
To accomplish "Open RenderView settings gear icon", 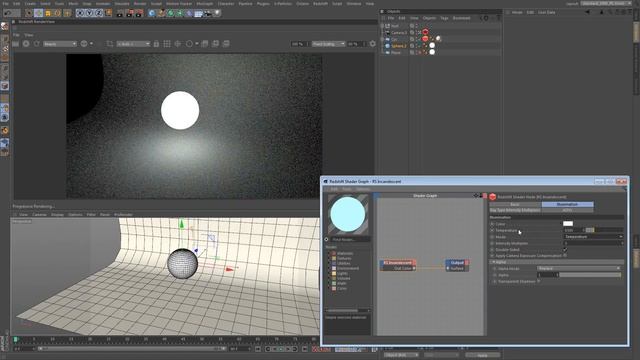I will tap(372, 44).
